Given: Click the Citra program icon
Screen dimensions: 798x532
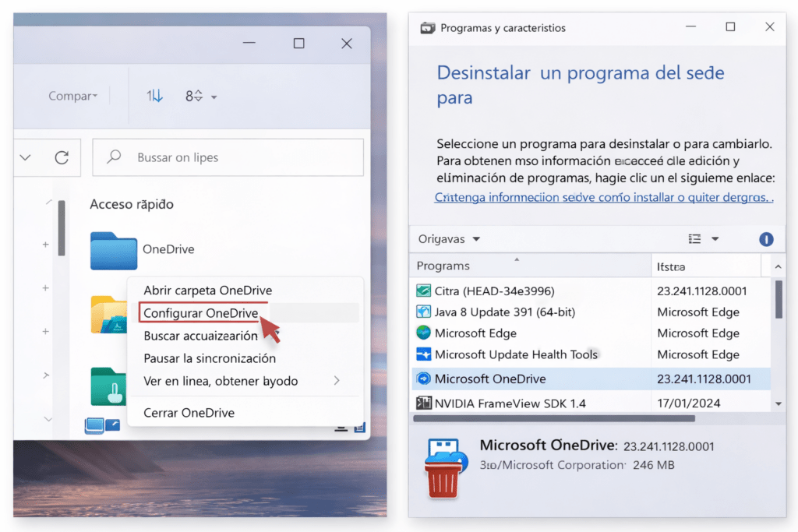Looking at the screenshot, I should 423,291.
